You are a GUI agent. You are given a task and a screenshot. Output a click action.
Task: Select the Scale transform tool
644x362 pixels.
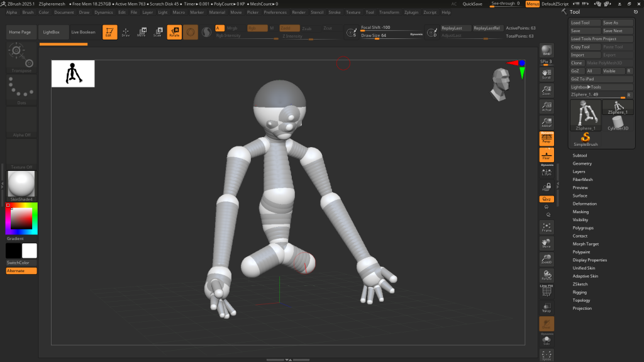[x=158, y=32]
